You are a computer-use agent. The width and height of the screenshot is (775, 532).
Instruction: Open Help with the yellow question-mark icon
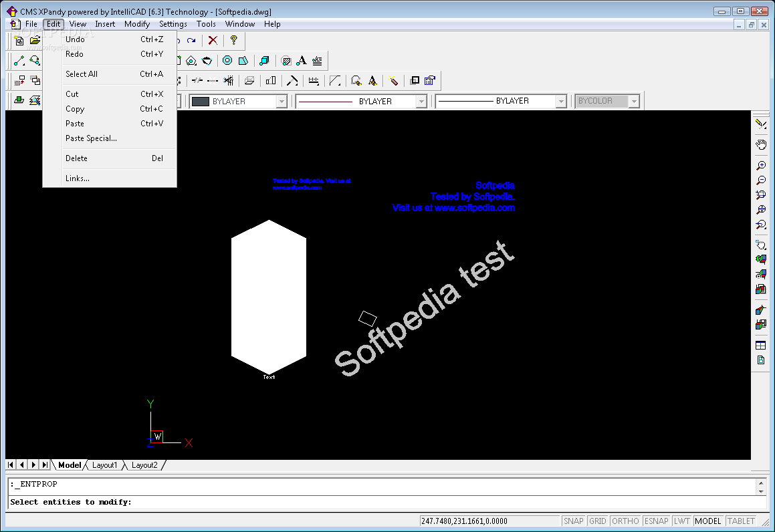(234, 41)
